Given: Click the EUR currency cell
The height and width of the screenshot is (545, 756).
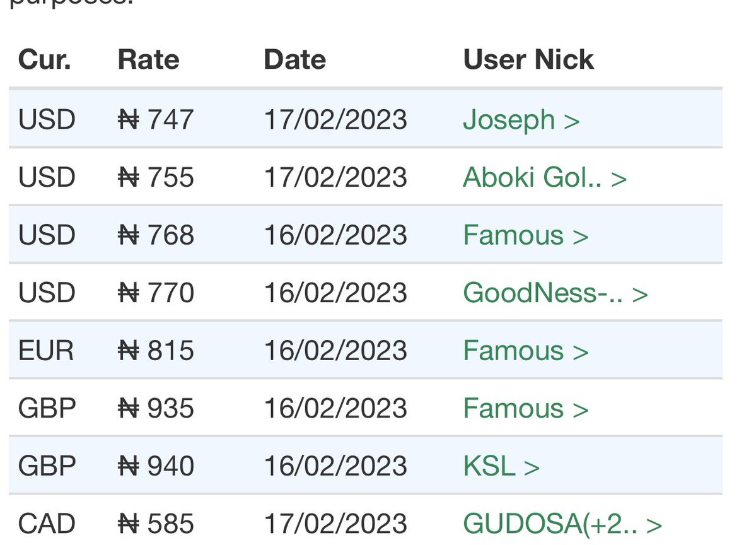Looking at the screenshot, I should coord(46,351).
